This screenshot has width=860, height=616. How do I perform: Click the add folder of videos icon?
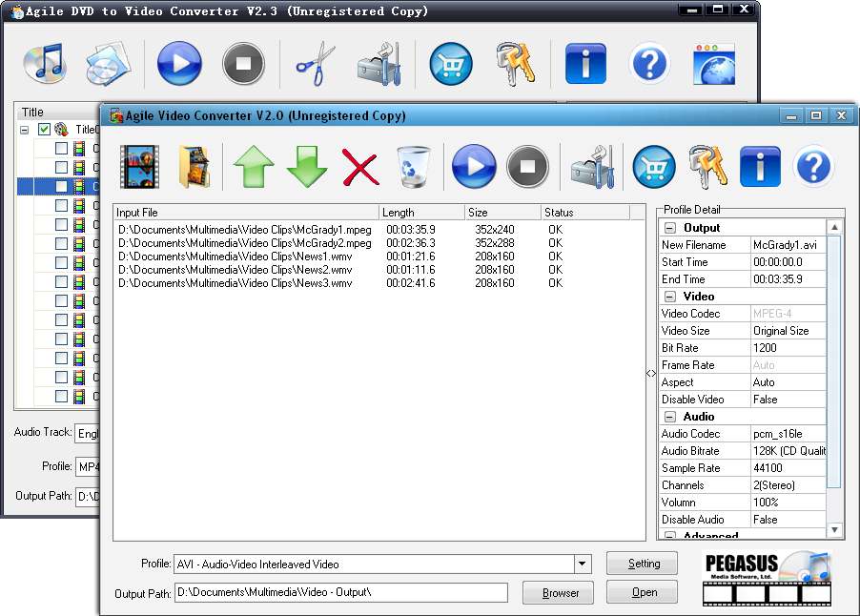[x=195, y=166]
